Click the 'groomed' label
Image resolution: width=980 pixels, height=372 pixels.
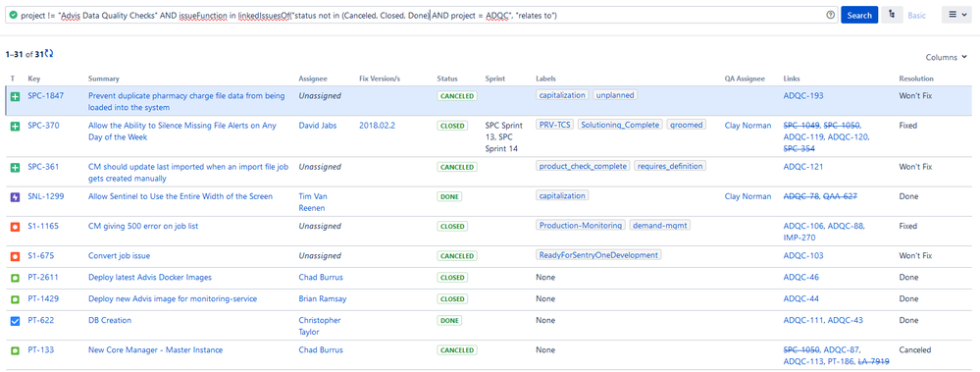point(687,125)
